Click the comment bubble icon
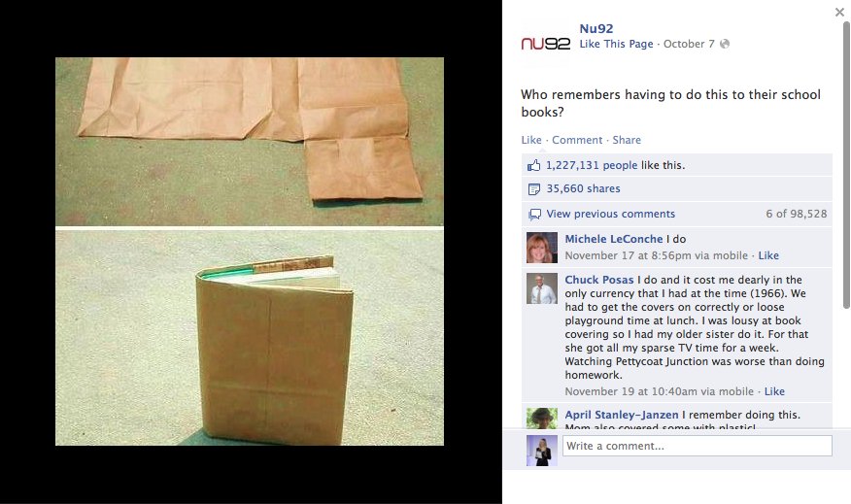 (x=534, y=215)
